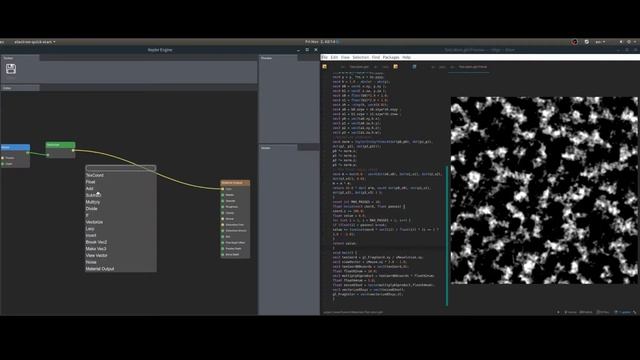Focus the node search input field
The width and height of the screenshot is (640, 360).
pos(121,168)
